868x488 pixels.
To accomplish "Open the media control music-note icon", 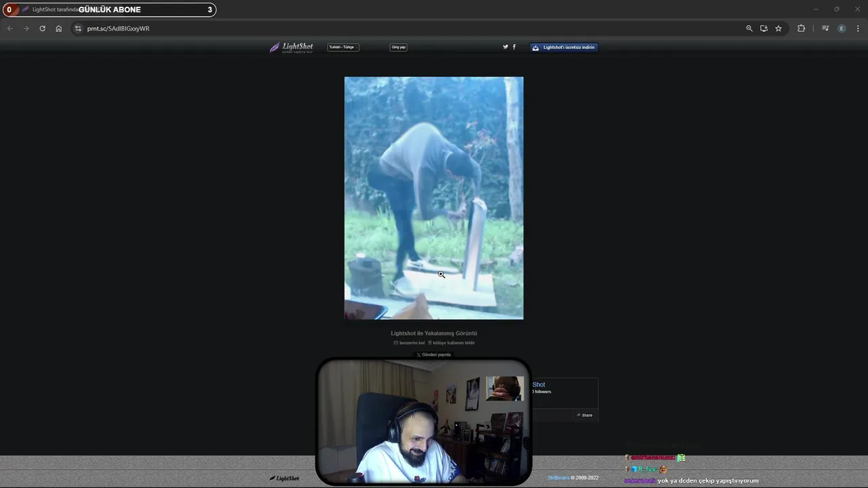I will pyautogui.click(x=825, y=28).
